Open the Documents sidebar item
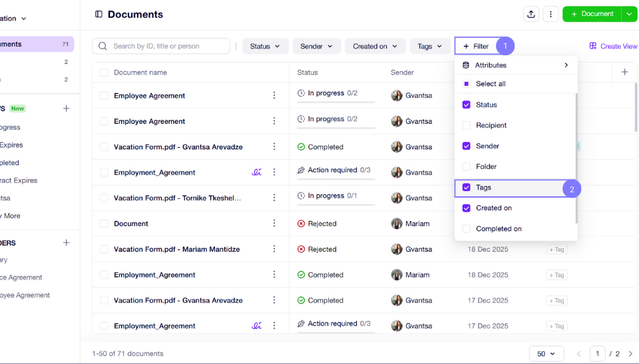Image resolution: width=639 pixels, height=364 pixels. 37,44
